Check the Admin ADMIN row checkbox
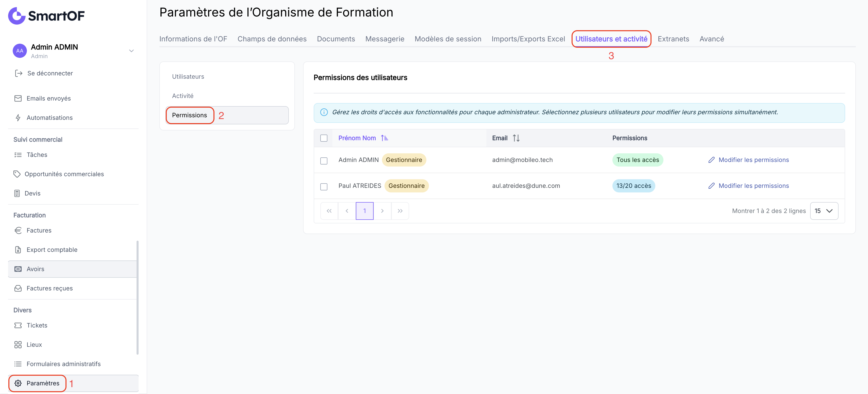 pyautogui.click(x=324, y=161)
